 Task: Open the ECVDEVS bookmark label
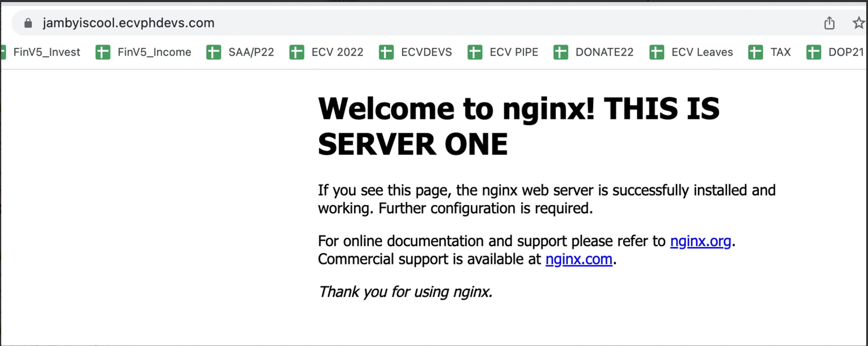pos(426,52)
